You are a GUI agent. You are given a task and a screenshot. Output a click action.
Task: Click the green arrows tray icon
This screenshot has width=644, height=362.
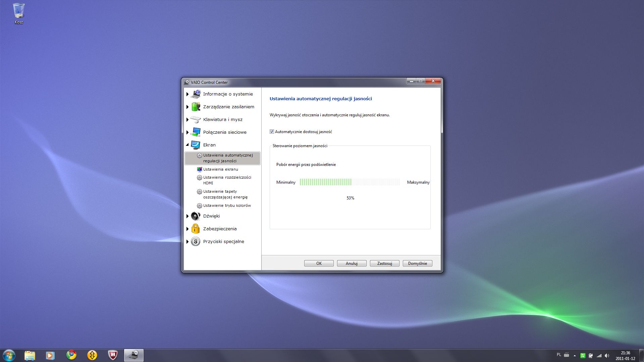tap(583, 356)
